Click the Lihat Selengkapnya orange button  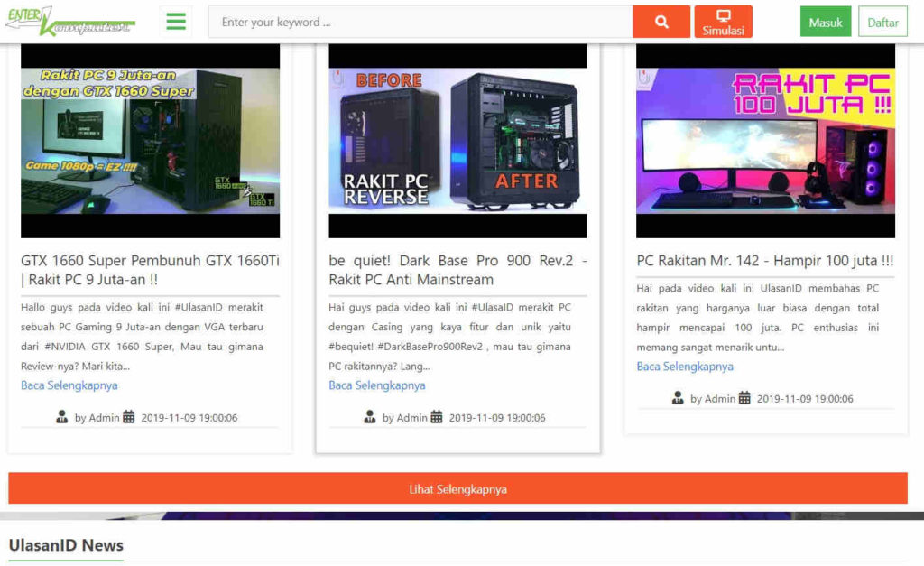457,488
